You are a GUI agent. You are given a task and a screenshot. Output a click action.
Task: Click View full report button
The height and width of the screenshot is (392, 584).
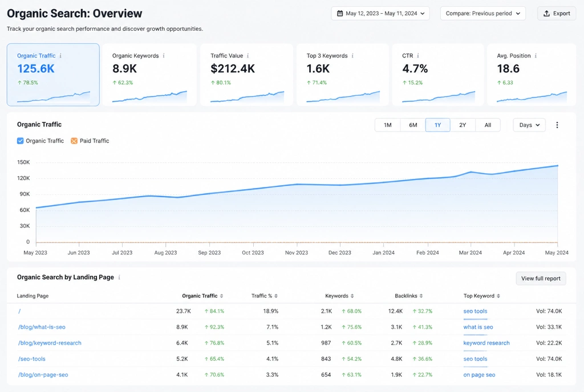(541, 279)
